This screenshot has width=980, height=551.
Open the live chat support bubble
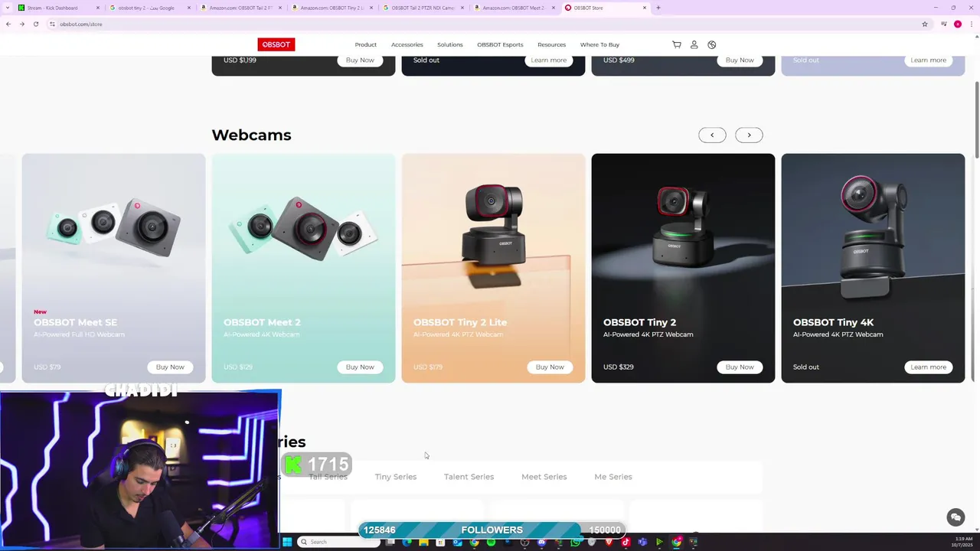pyautogui.click(x=955, y=517)
